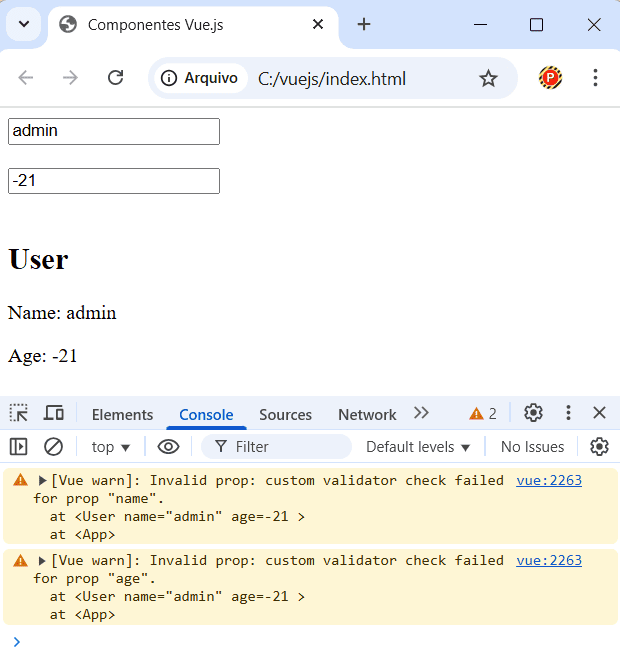Open the tab search dropdown chevron
The width and height of the screenshot is (620, 665).
24,25
